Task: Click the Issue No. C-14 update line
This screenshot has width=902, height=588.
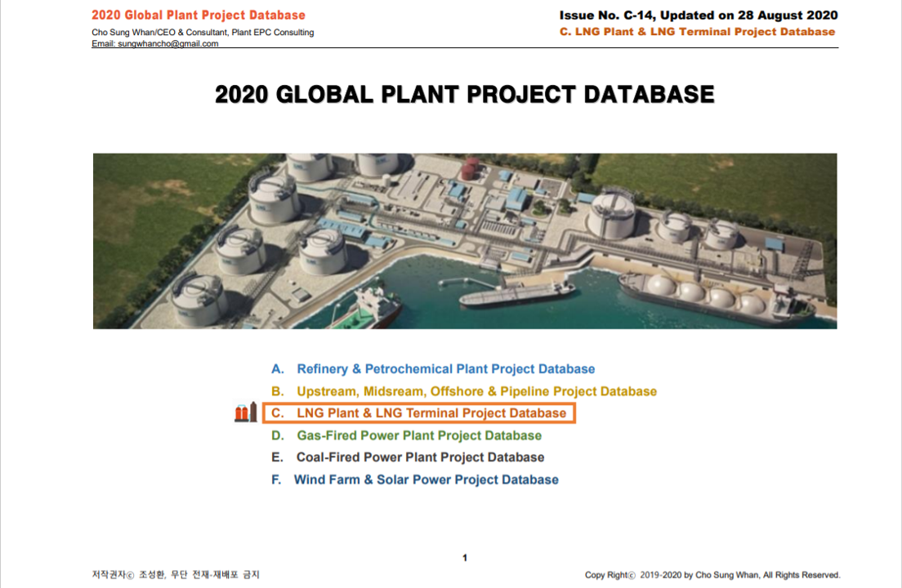Action: [x=699, y=16]
